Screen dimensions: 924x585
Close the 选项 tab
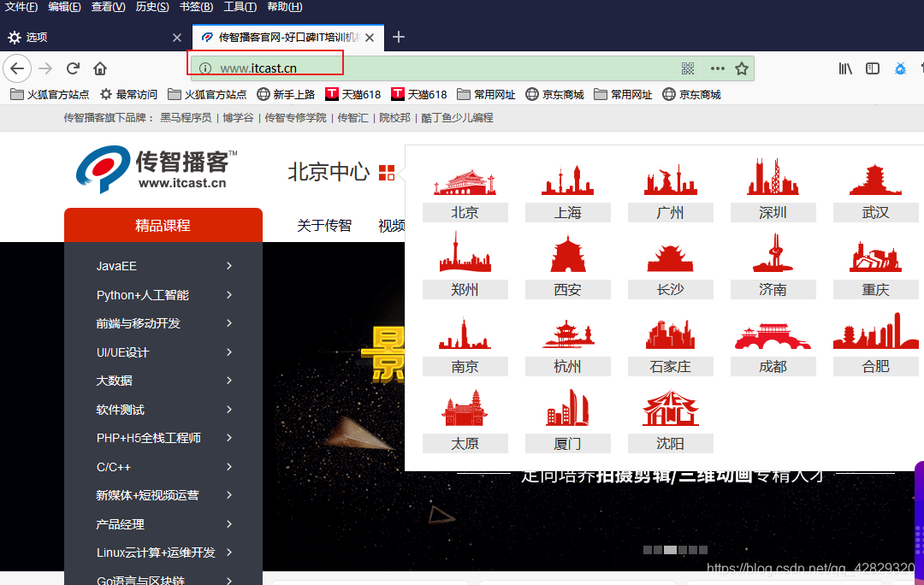[177, 37]
